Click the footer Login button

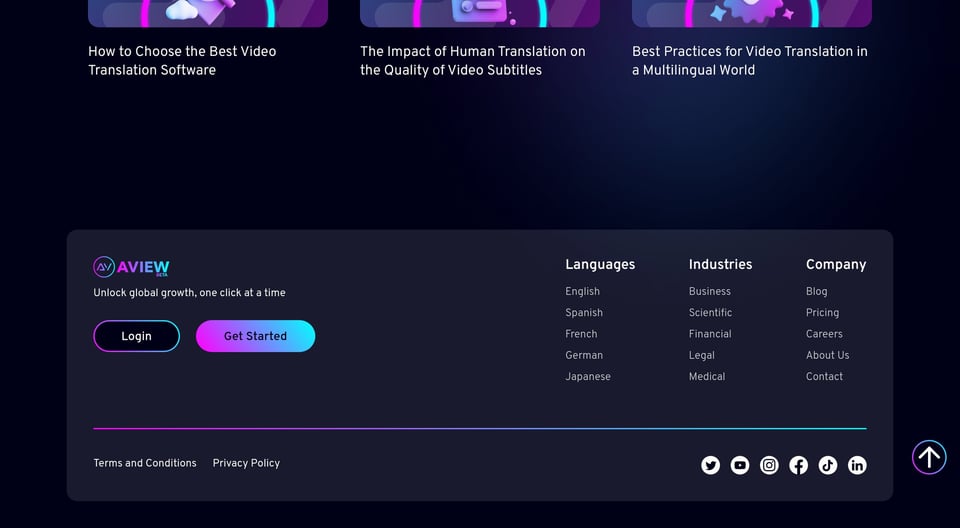click(x=137, y=336)
